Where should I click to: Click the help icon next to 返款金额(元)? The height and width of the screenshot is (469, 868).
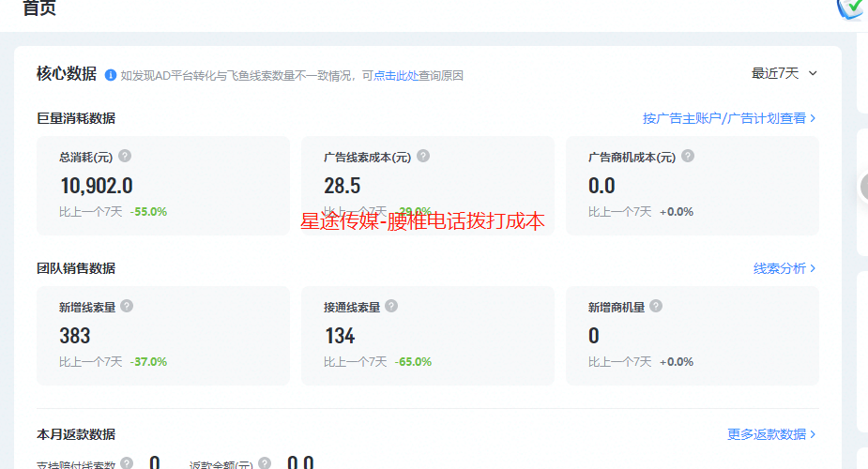[x=265, y=463]
